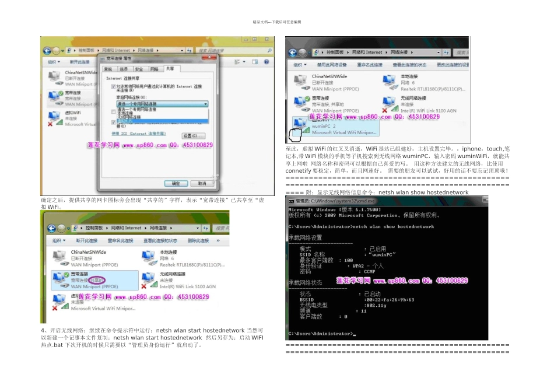Go back in window behind 宽带连接 属性 dialog
554x392 pixels.
click(47, 51)
